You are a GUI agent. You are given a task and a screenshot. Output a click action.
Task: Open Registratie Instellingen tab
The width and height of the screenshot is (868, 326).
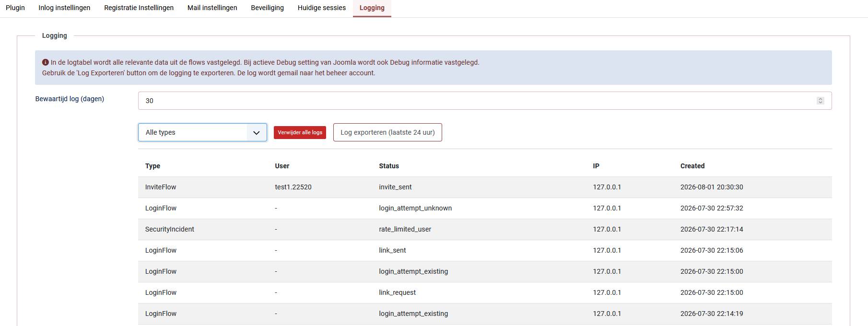(x=139, y=8)
